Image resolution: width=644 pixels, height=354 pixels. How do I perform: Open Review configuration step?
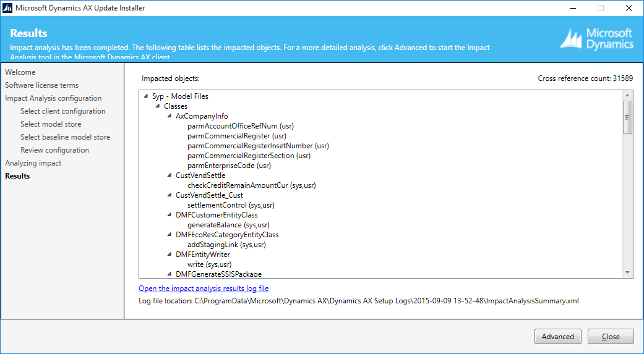54,150
